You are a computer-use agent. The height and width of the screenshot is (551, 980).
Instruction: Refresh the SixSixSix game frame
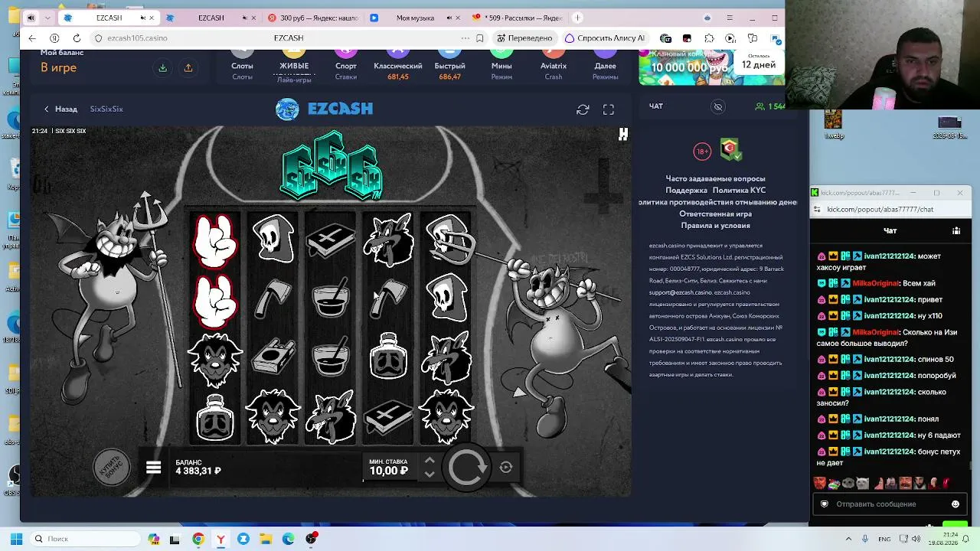[x=583, y=109]
